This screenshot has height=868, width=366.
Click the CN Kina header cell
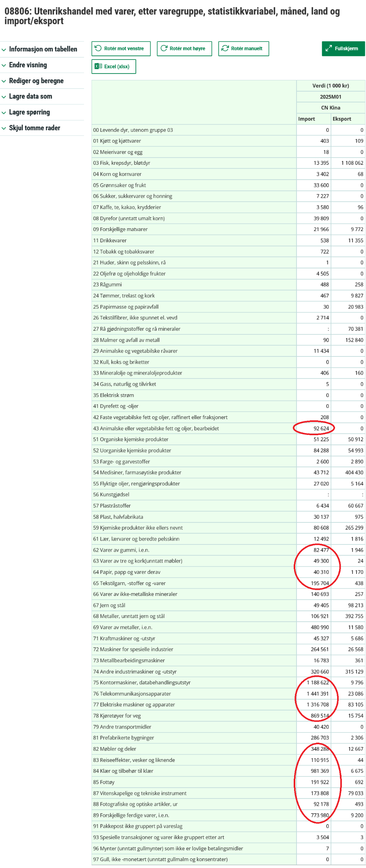pos(331,108)
